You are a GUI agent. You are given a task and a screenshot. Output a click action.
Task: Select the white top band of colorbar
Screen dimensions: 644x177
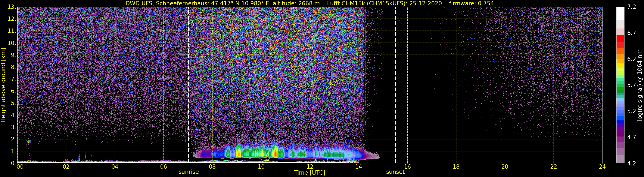(x=620, y=13)
